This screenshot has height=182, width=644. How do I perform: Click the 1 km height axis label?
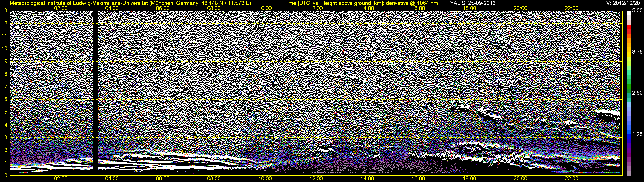6,163
